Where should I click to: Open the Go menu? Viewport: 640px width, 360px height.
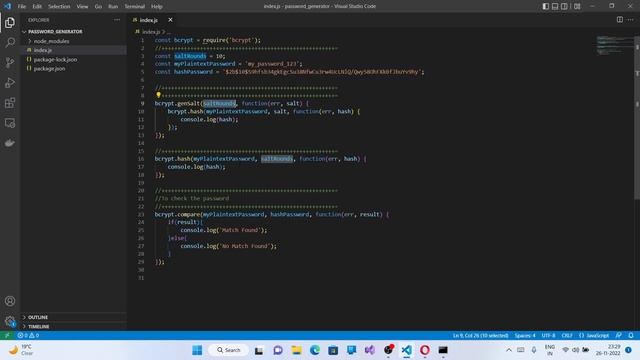pyautogui.click(x=98, y=6)
